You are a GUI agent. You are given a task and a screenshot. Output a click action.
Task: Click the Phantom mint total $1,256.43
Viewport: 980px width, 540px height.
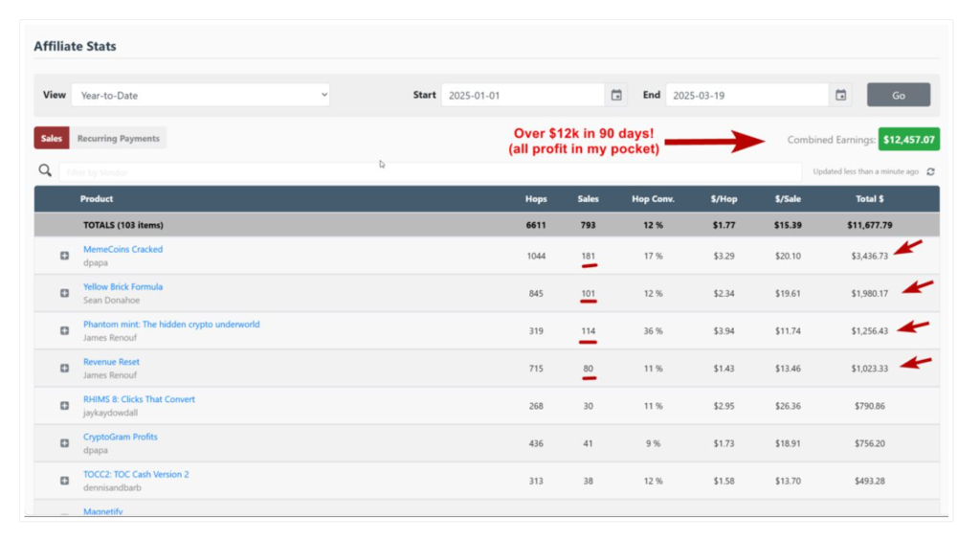click(x=869, y=330)
